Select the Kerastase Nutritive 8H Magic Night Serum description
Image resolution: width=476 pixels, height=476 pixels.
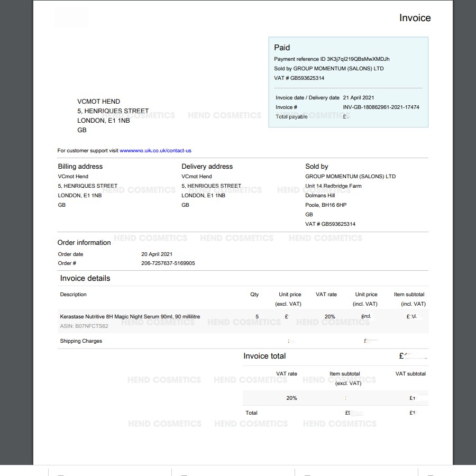click(130, 317)
